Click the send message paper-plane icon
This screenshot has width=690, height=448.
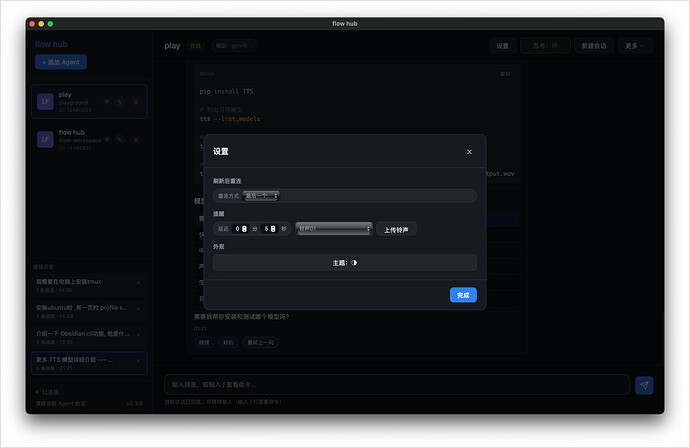coord(644,385)
